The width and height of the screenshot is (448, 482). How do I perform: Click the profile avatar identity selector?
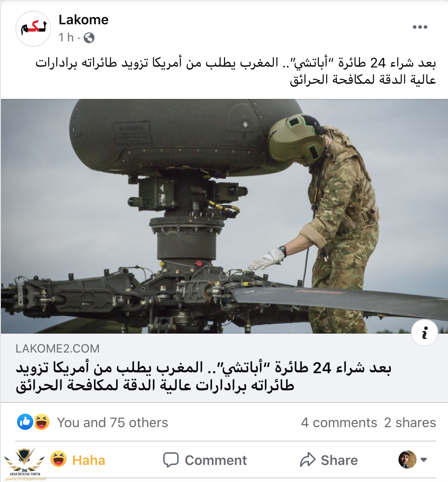pyautogui.click(x=407, y=460)
